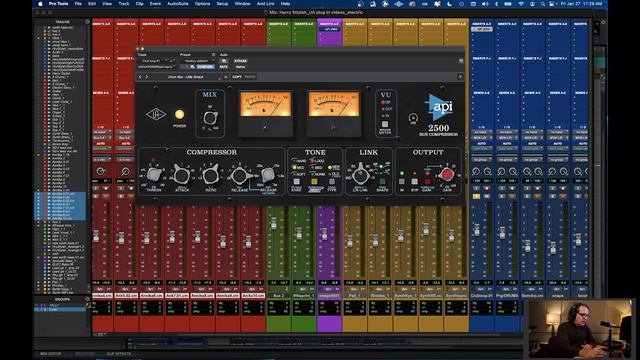The image size is (640, 360).
Task: Click the Paste button in plugin toolbar
Action: [x=249, y=77]
